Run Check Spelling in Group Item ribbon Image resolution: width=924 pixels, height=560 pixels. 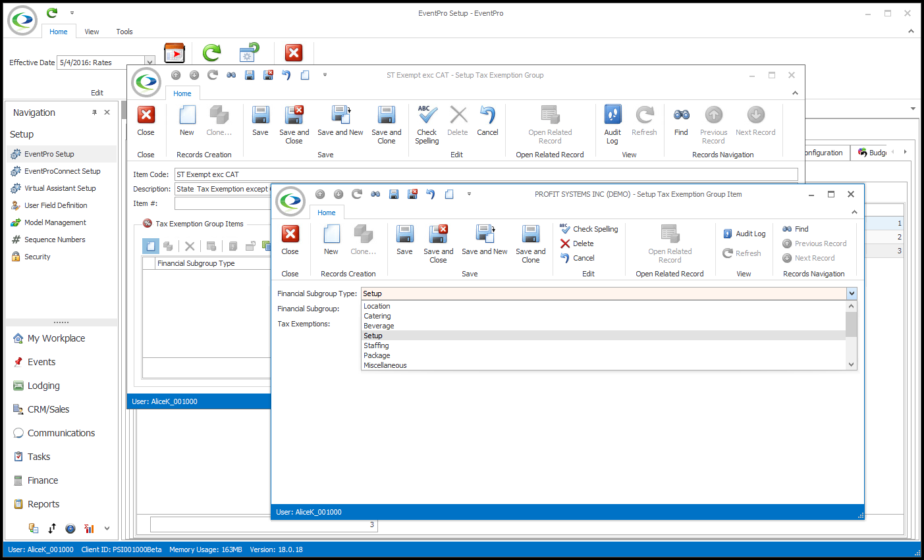click(589, 229)
